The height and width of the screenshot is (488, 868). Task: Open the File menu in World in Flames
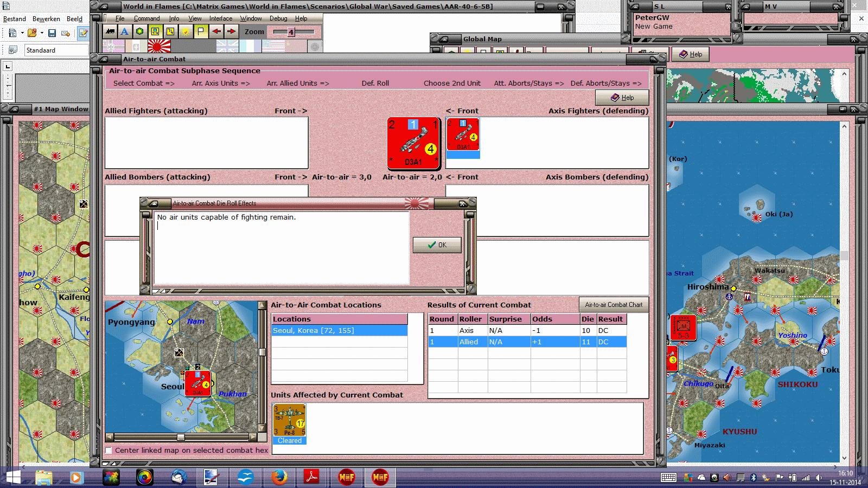[x=120, y=18]
